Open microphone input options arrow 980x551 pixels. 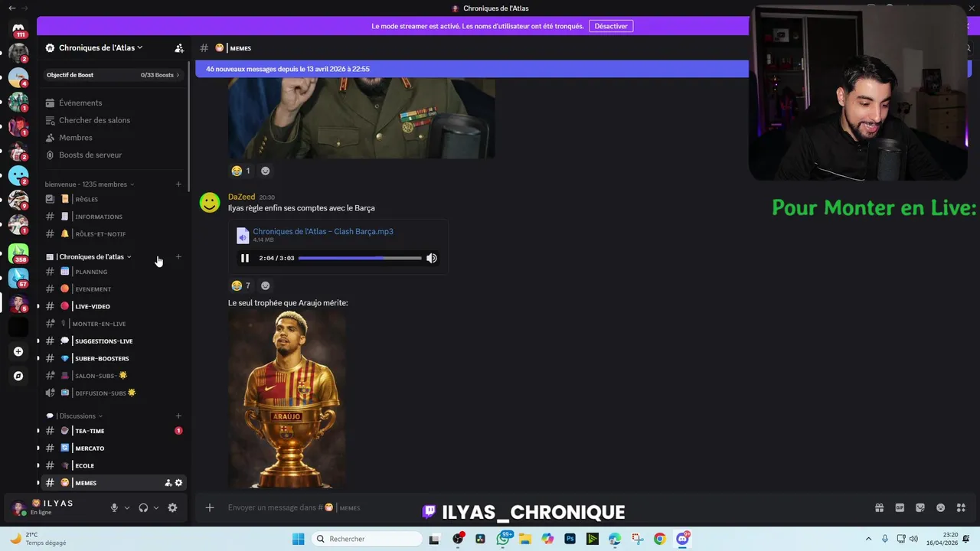127,507
